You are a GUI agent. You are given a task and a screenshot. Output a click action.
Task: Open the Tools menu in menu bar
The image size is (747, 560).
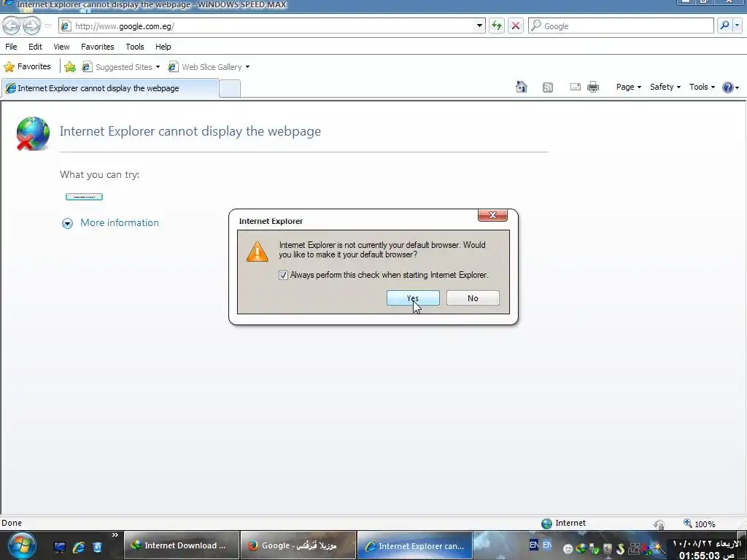[135, 47]
